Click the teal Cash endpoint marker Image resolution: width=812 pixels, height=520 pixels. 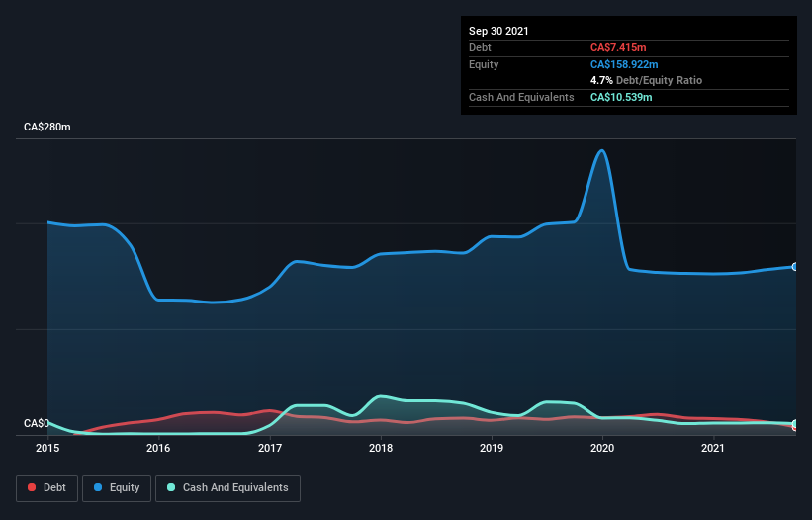[x=795, y=424]
